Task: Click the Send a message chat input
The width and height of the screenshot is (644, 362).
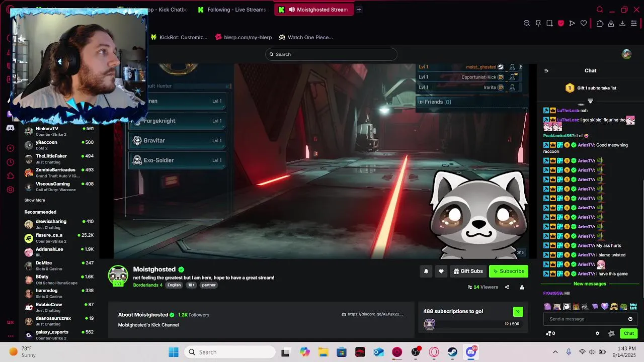Action: [590, 319]
